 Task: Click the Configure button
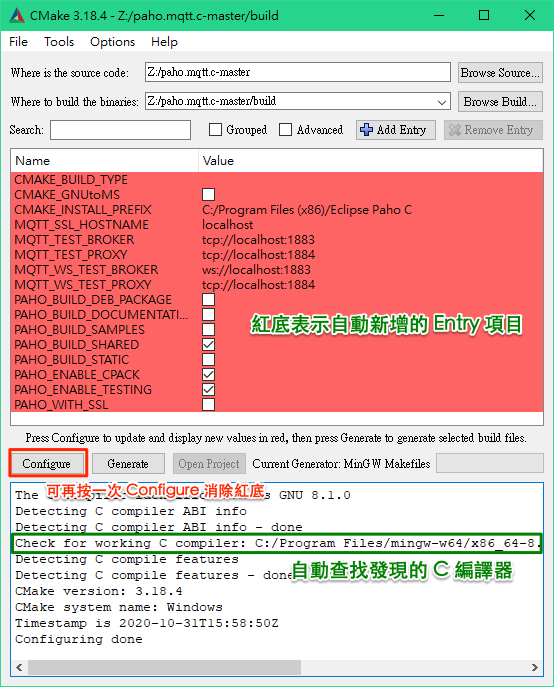(x=46, y=464)
